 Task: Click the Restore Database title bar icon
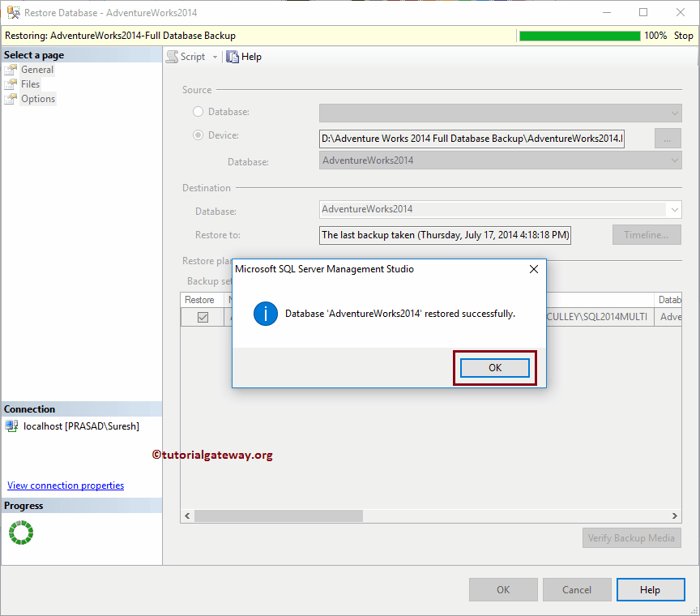[13, 12]
